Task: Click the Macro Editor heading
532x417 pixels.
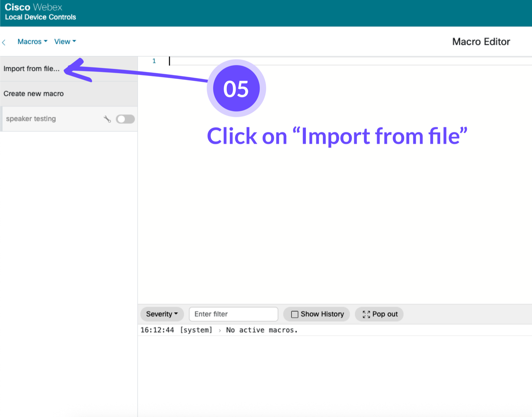Action: 481,42
